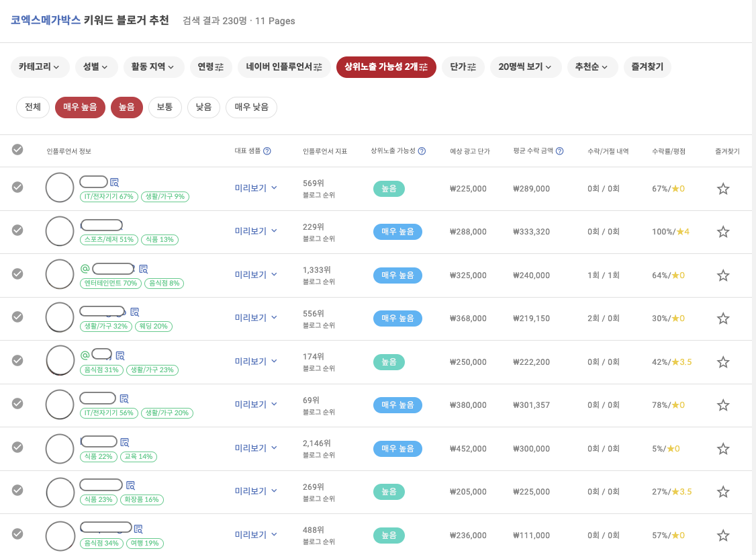
Task: Open blog search icon in 엔터테인먼트 70% row
Action: point(143,269)
